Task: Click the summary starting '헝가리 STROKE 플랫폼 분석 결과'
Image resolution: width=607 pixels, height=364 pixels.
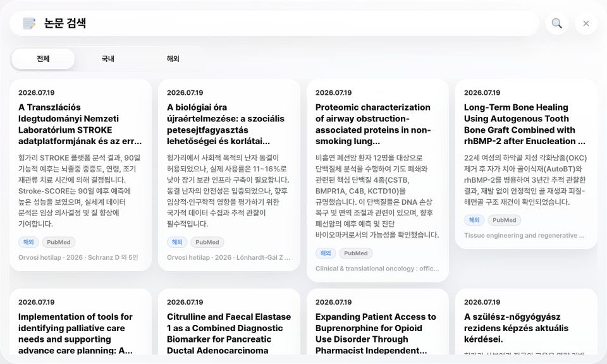Action: click(x=80, y=191)
